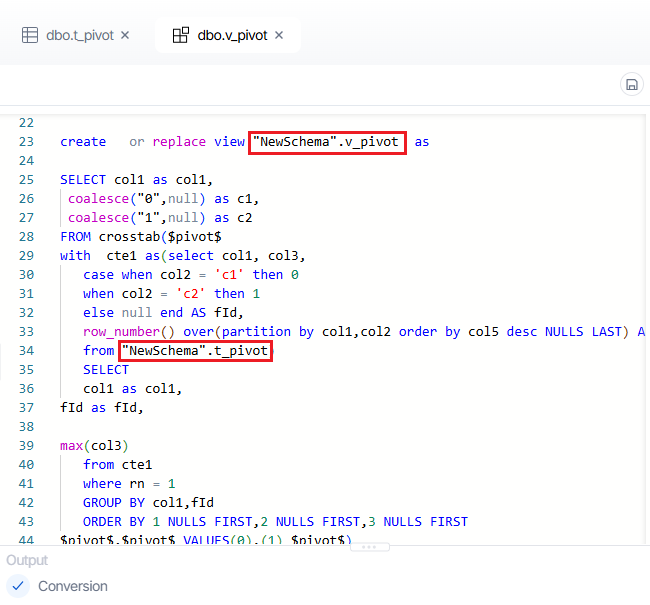
Task: Click the Output panel header label
Action: (x=27, y=560)
